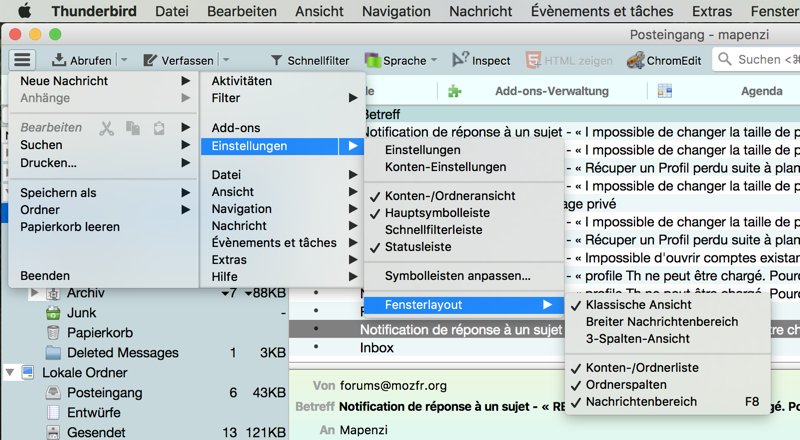Screen dimensions: 800x440
Task: Click the Archiv folder icon
Action: tap(53, 294)
